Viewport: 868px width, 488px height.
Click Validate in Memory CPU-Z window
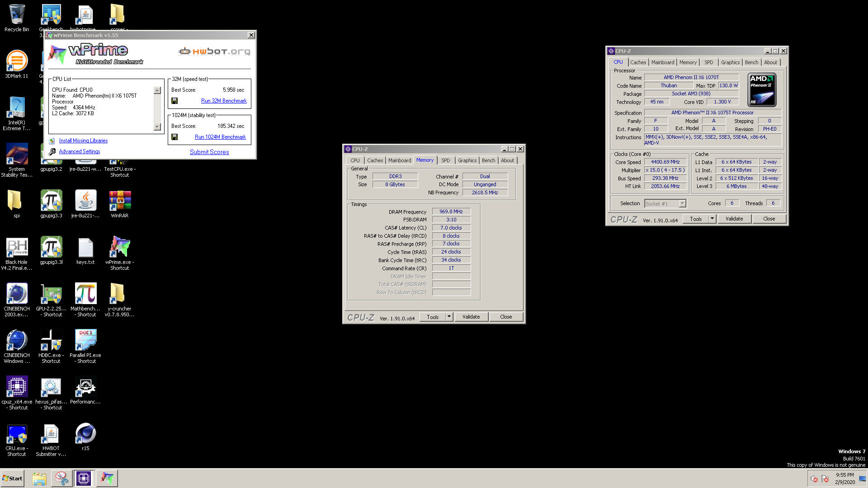coord(471,317)
